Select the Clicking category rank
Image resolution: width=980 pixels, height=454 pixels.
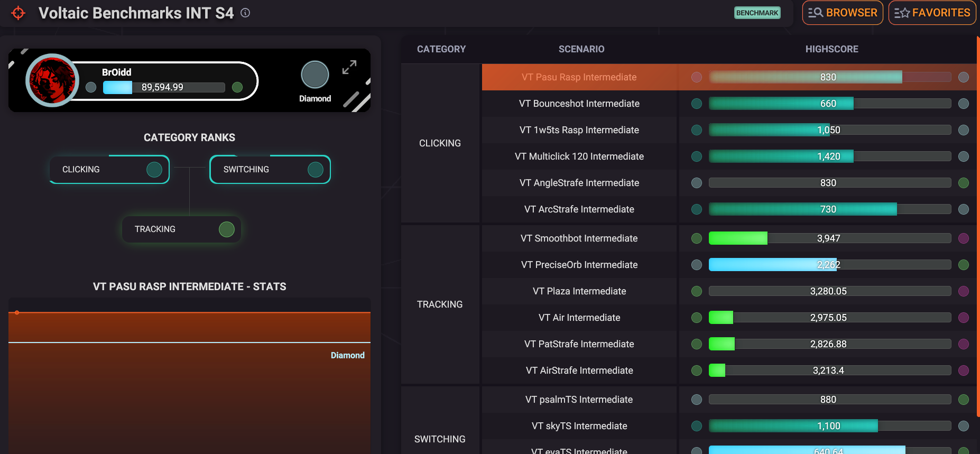tap(109, 170)
